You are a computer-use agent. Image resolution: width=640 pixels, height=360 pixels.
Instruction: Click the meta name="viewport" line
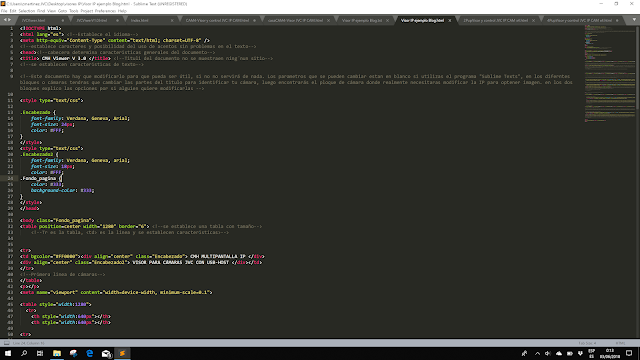[116, 292]
